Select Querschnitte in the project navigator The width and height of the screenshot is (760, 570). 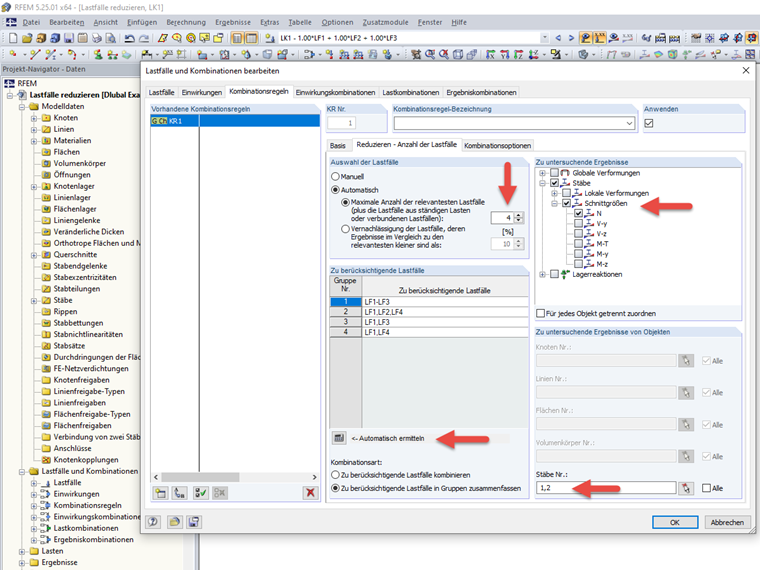75,255
